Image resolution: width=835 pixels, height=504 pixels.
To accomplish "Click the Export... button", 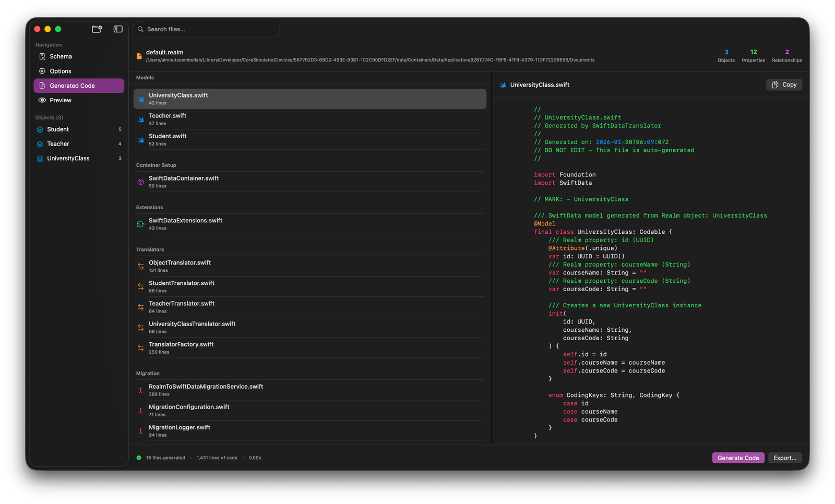I will 785,458.
